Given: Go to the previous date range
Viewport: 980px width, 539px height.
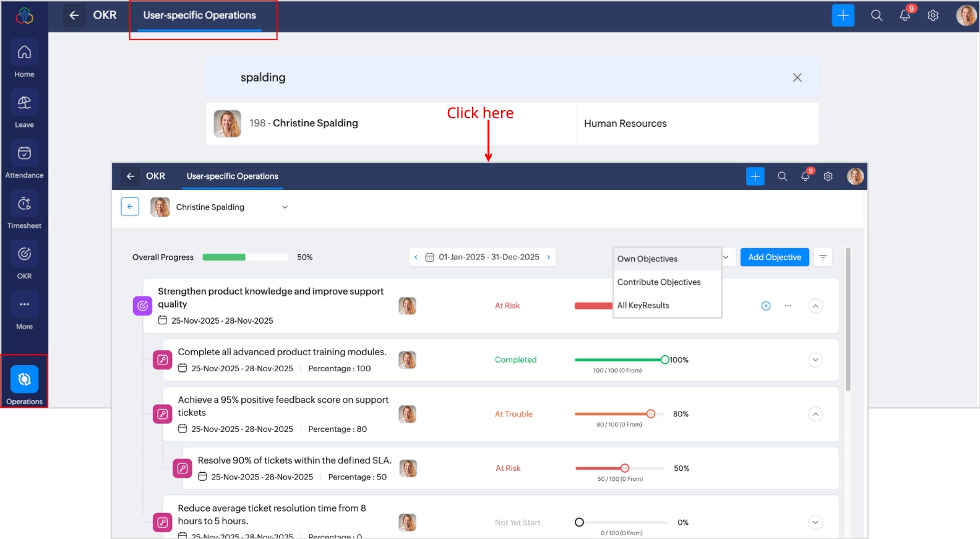Looking at the screenshot, I should pyautogui.click(x=416, y=257).
